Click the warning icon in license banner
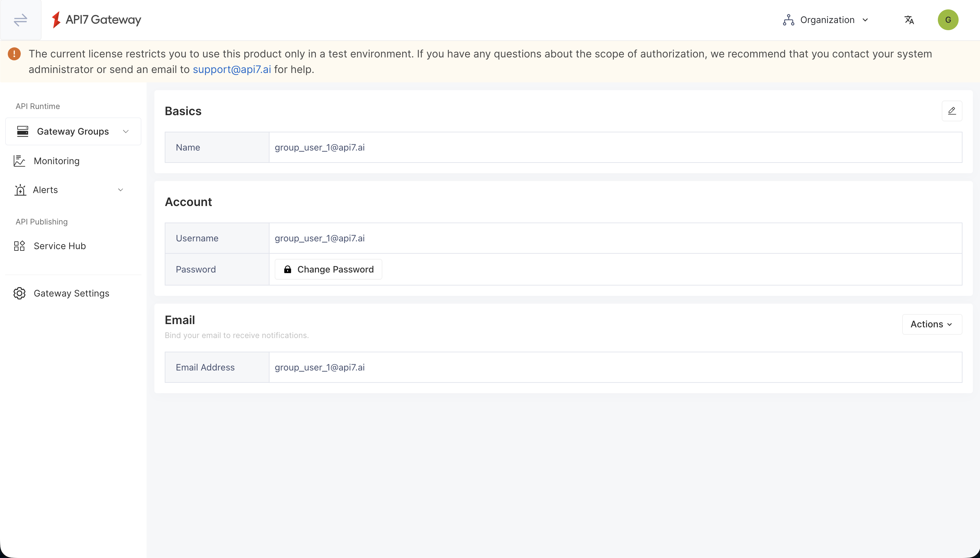 [14, 54]
